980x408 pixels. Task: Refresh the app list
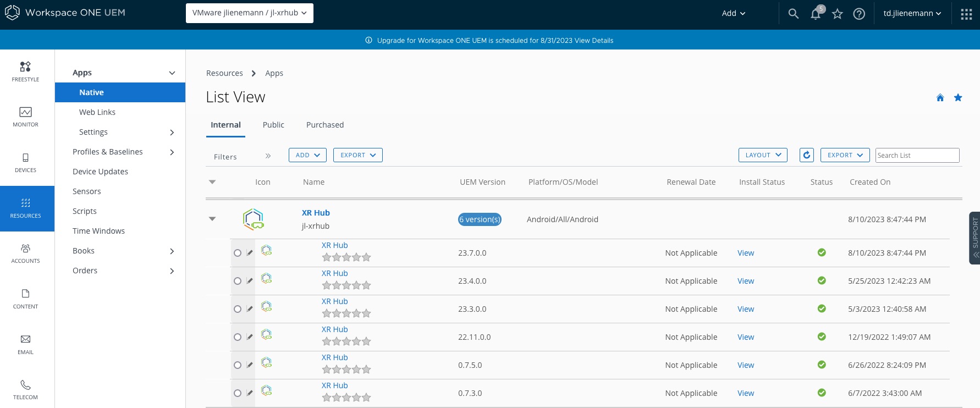(807, 155)
